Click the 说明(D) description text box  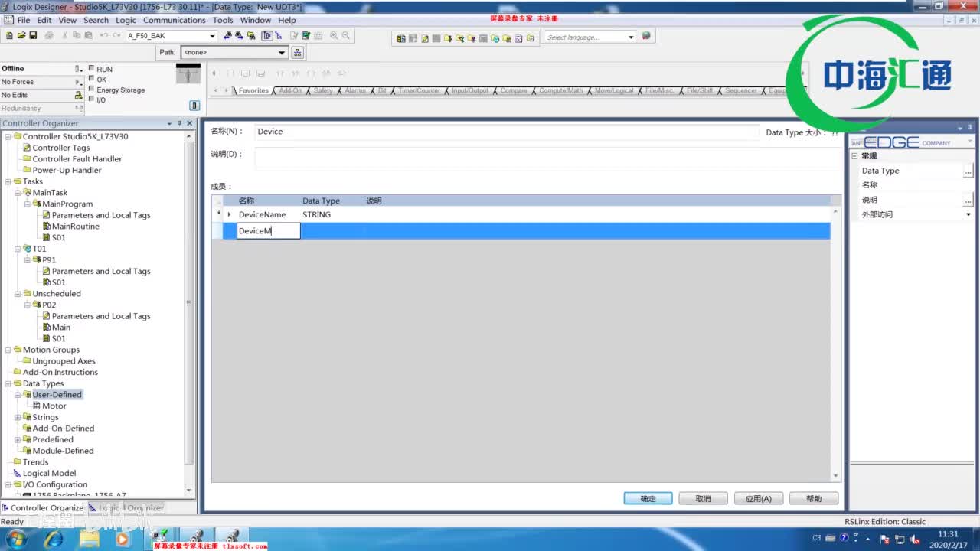coord(547,159)
